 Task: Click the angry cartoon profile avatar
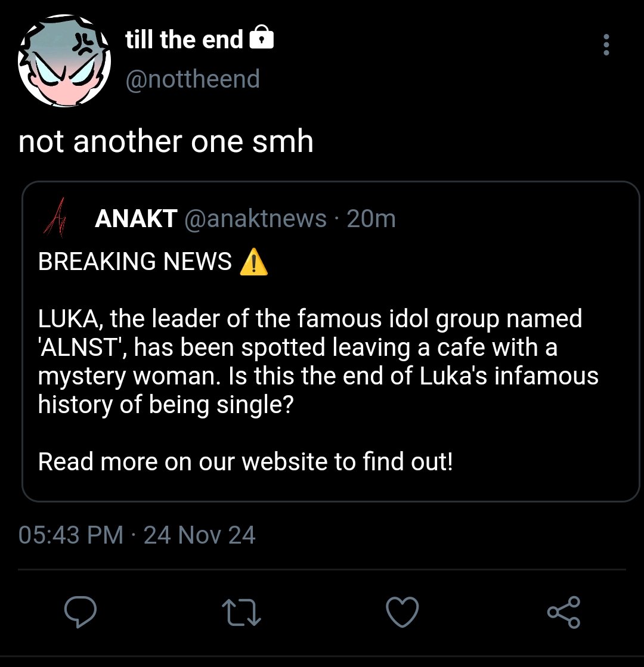(x=64, y=61)
